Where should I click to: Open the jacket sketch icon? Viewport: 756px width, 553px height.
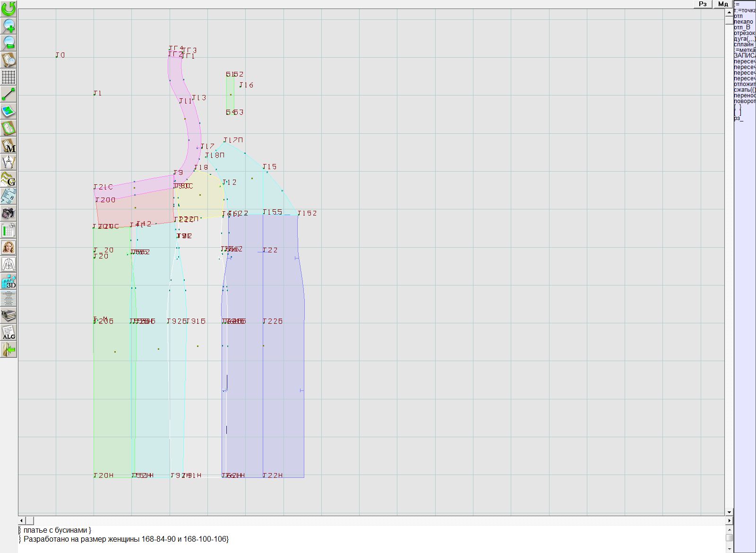click(9, 264)
